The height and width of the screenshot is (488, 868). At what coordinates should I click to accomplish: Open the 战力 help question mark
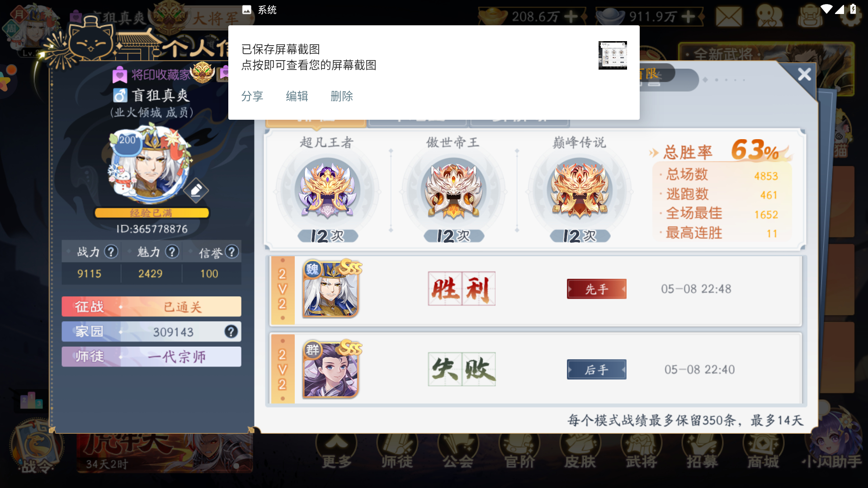111,252
